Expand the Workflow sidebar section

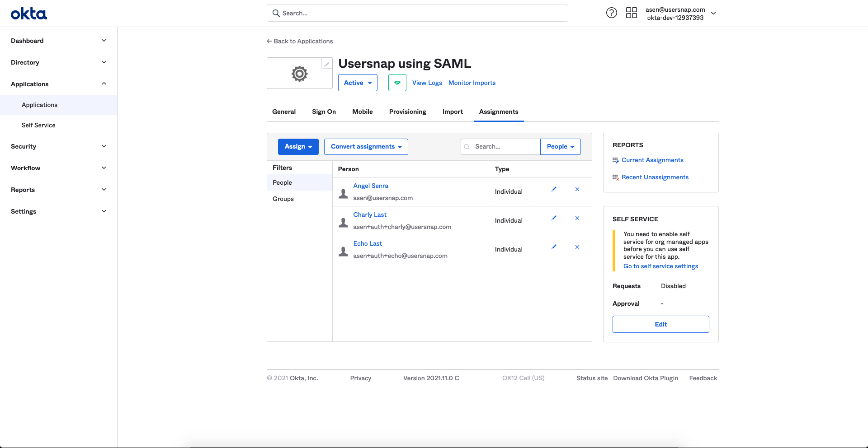pyautogui.click(x=58, y=168)
